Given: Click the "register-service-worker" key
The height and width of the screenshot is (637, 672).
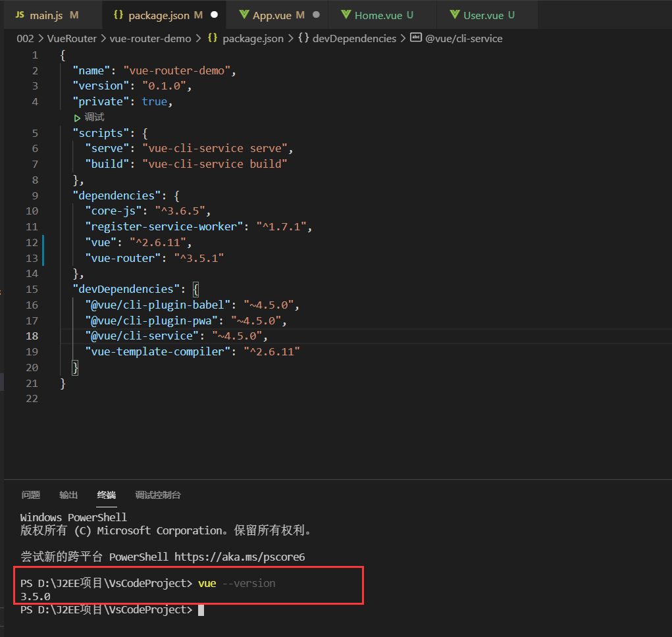Looking at the screenshot, I should click(x=164, y=226).
